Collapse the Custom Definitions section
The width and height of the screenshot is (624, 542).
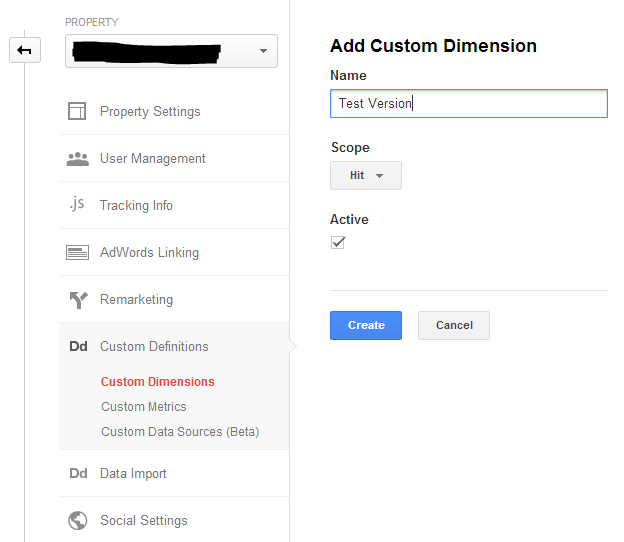click(154, 347)
